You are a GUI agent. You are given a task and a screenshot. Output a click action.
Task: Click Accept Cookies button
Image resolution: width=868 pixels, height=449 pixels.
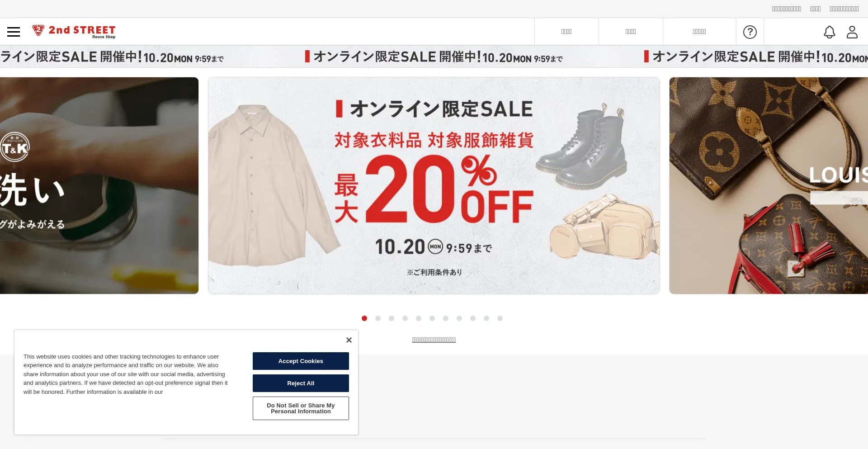[301, 361]
